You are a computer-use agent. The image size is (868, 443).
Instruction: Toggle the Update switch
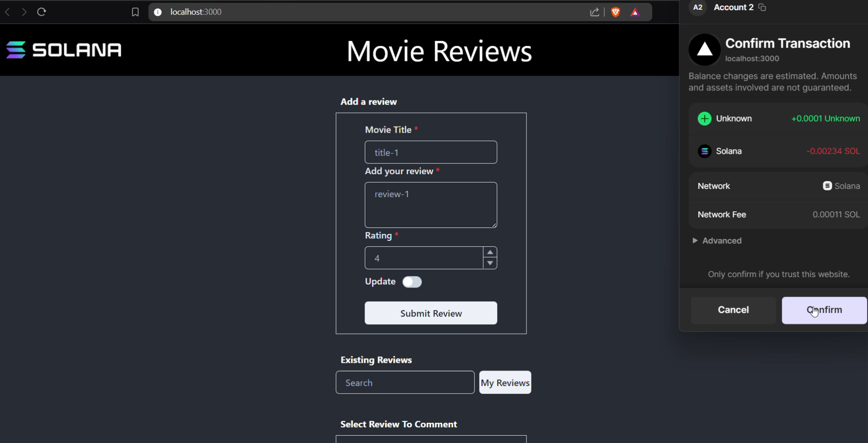pos(412,282)
